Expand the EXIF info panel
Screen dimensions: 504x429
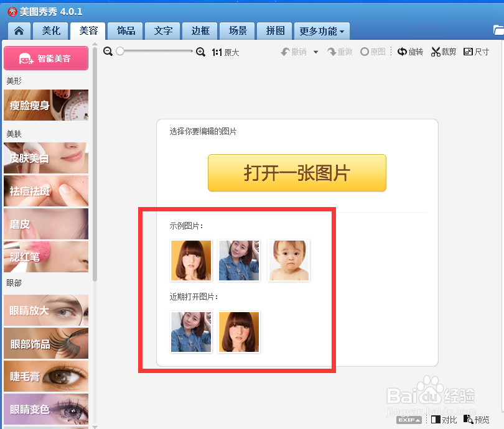point(409,420)
